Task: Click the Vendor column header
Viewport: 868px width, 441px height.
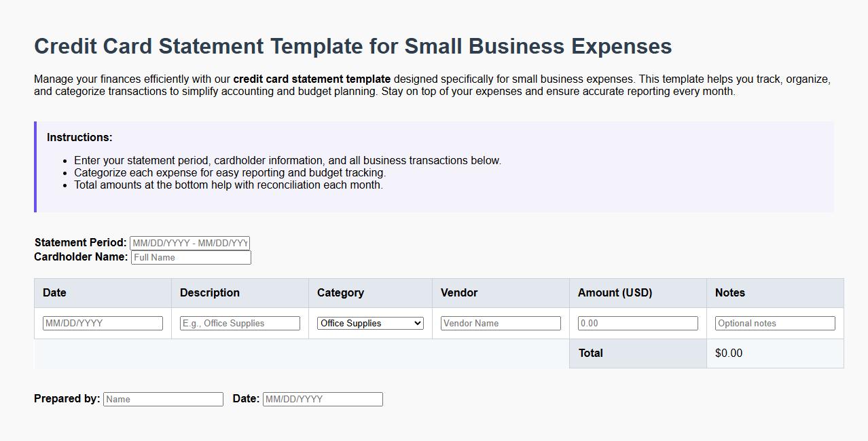Action: click(x=458, y=292)
